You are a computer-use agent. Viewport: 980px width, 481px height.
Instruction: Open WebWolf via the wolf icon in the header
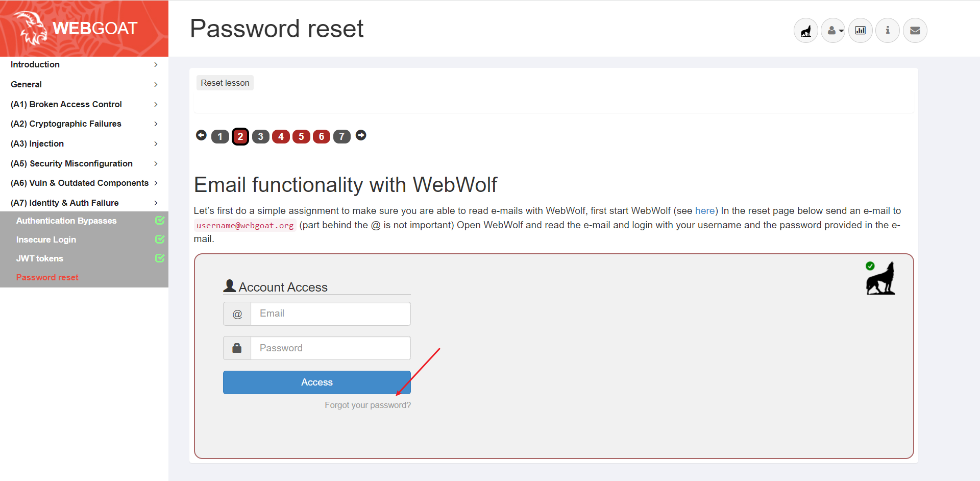(806, 31)
